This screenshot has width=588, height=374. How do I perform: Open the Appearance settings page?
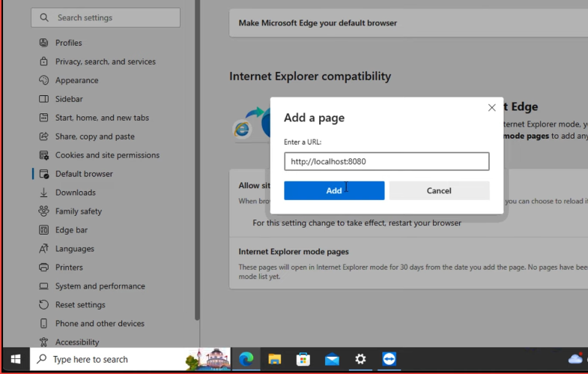tap(77, 80)
